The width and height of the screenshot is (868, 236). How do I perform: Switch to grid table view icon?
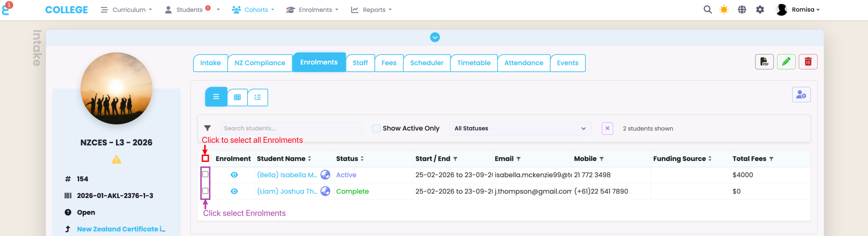237,97
